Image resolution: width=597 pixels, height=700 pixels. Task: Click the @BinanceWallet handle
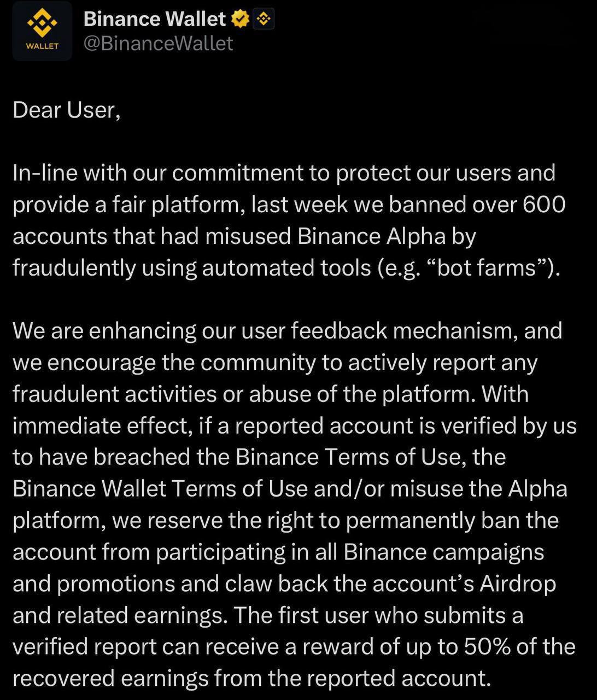[158, 43]
